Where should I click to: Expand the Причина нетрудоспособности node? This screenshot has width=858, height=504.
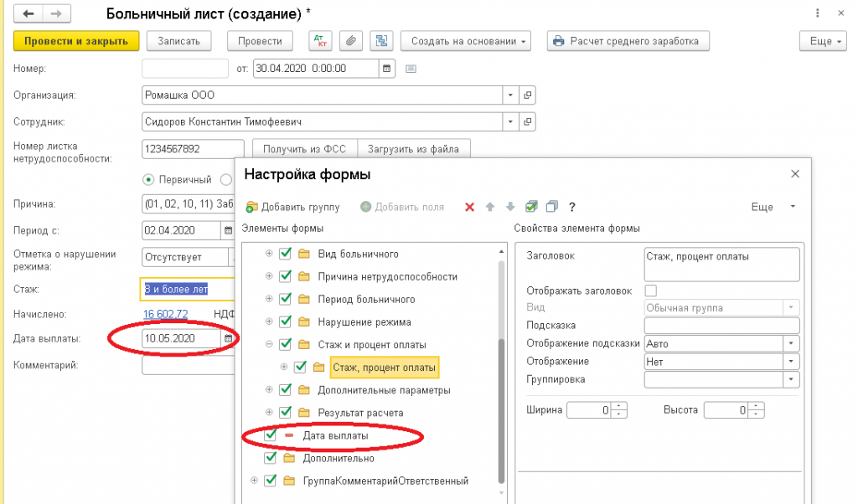coord(269,276)
